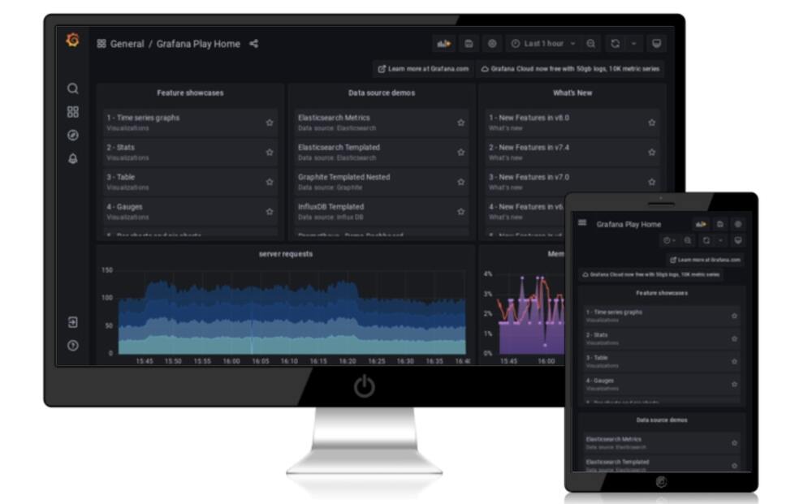
Task: Click the Grafana Cloud now free banner
Action: [570, 69]
